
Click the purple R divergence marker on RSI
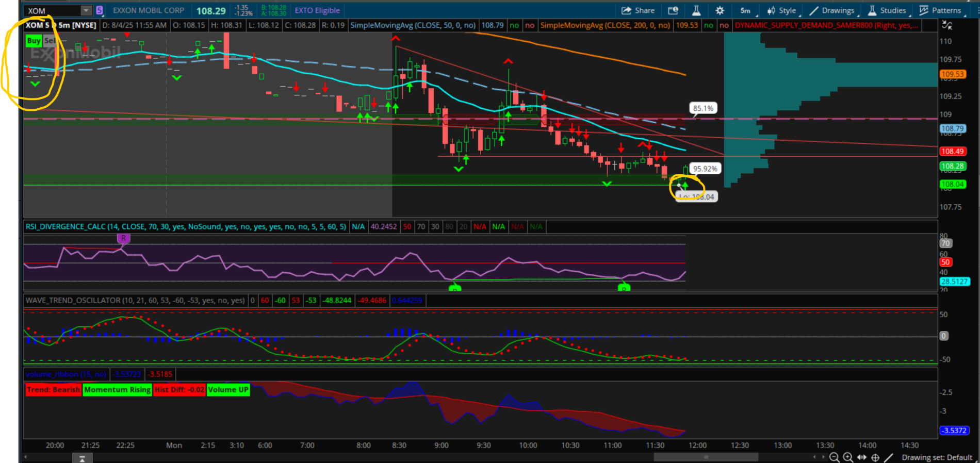click(x=123, y=238)
